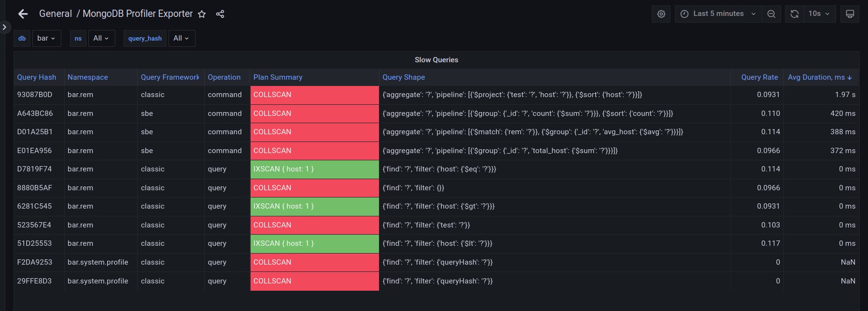Star the MongoDB Profiler Exporter dashboard
The height and width of the screenshot is (311, 868).
(x=202, y=14)
